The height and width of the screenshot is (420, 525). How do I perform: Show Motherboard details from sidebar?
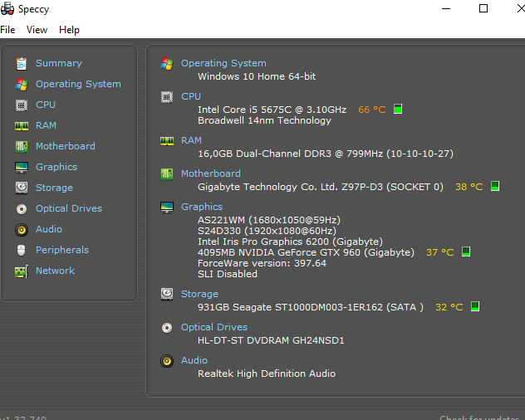(66, 146)
